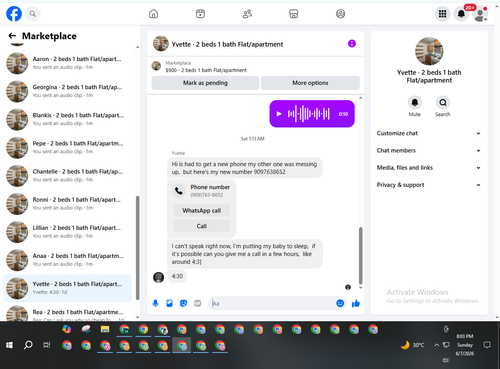Open Copilot icon on taskbar

point(67,329)
